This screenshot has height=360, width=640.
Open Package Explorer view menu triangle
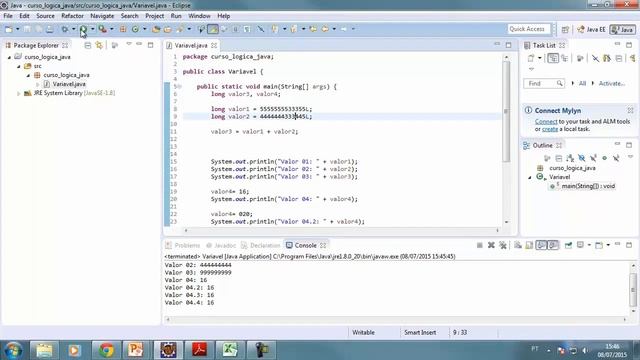coord(129,44)
